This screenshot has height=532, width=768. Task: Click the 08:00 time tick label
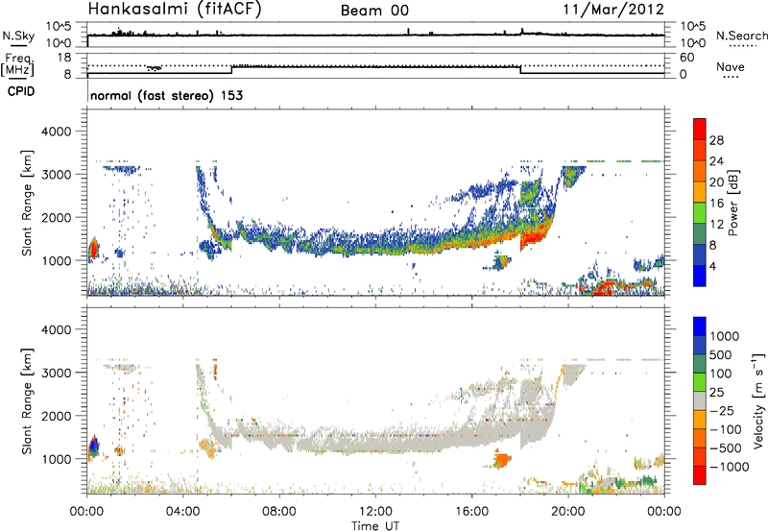[x=279, y=512]
